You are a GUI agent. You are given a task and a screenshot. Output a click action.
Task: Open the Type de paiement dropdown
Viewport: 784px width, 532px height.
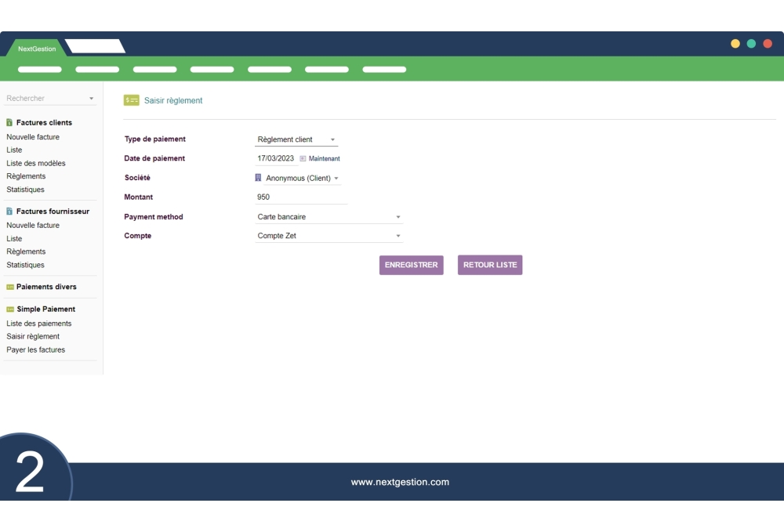click(x=296, y=139)
